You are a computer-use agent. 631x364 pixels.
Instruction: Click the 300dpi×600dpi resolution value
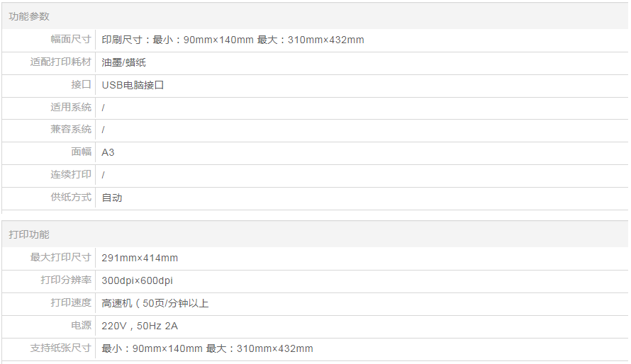coord(137,280)
